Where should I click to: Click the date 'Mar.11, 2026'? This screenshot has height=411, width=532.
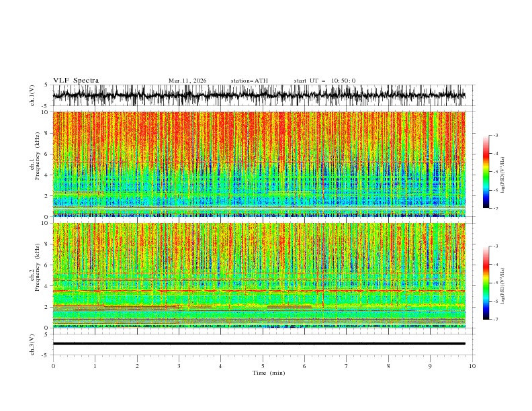pos(187,81)
